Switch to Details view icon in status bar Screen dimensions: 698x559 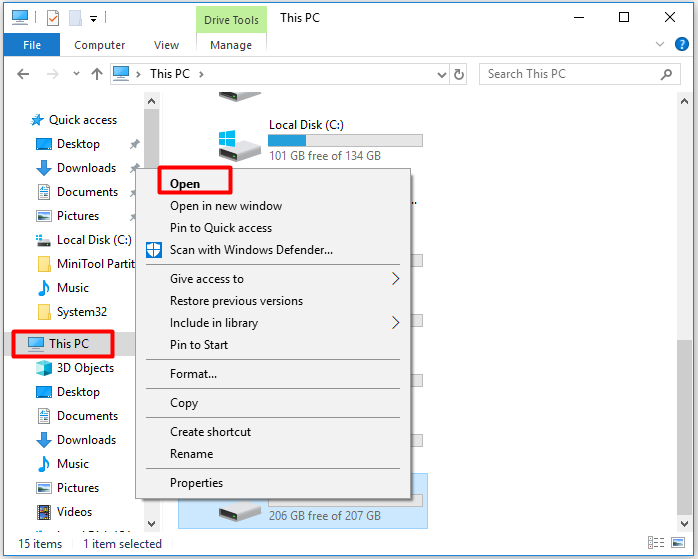(656, 543)
